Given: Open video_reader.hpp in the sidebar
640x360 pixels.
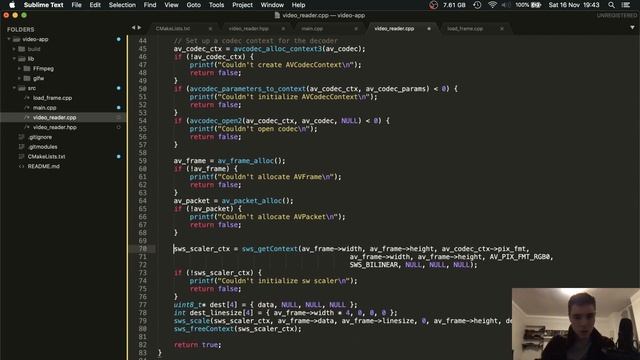Looking at the screenshot, I should pyautogui.click(x=55, y=127).
